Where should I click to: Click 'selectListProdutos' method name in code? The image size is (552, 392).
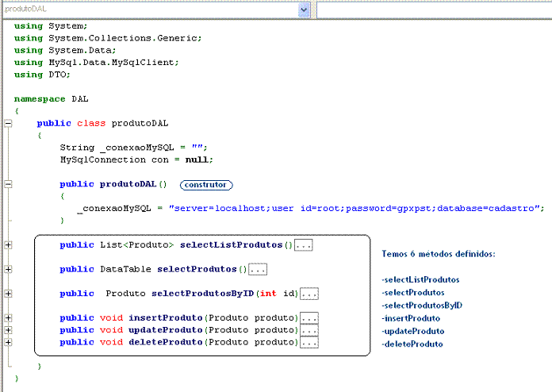[x=232, y=244]
